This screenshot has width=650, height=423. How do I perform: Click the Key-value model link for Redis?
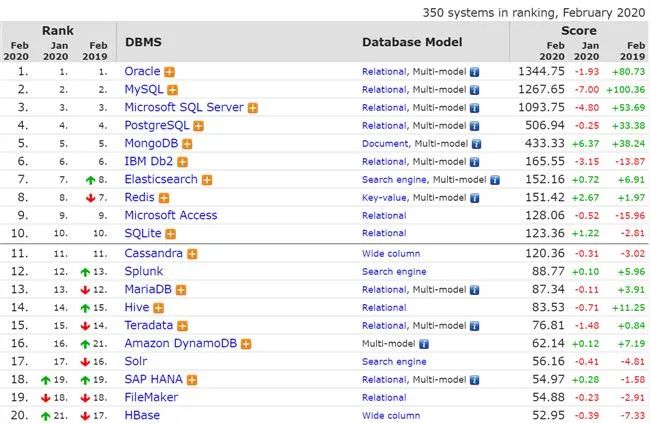point(384,198)
